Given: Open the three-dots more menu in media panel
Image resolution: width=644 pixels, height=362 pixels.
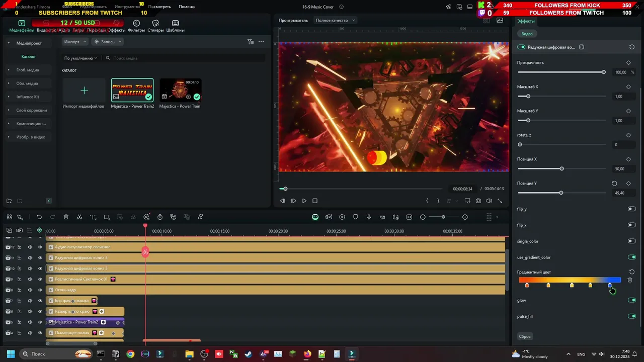Looking at the screenshot, I should point(261,42).
